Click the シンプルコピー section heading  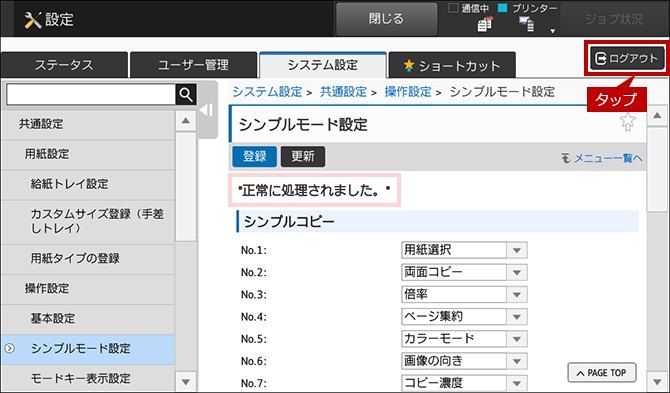438,221
